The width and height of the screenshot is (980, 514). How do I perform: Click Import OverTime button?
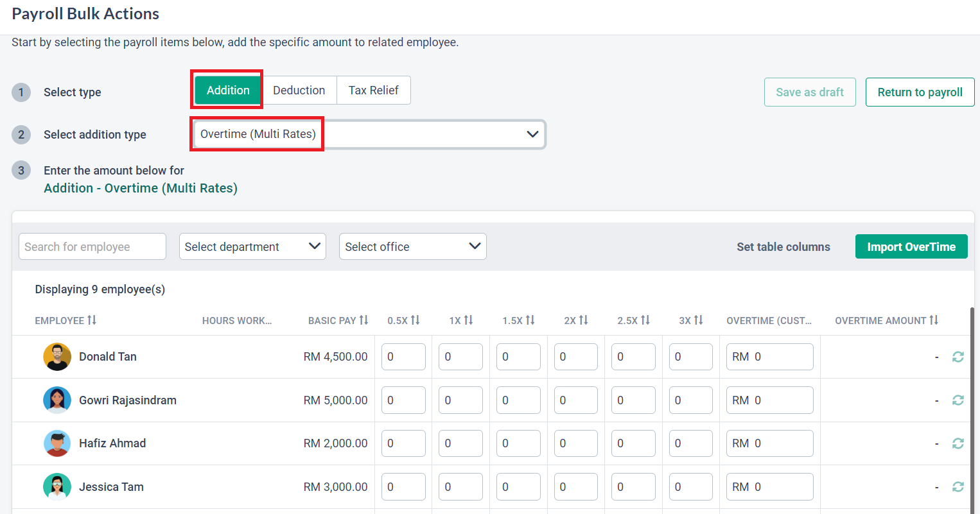click(x=911, y=247)
